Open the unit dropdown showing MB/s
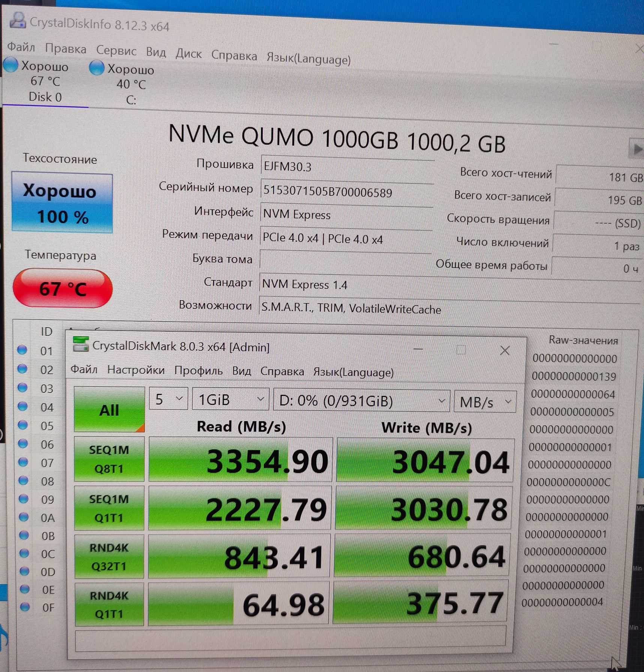 (x=485, y=402)
